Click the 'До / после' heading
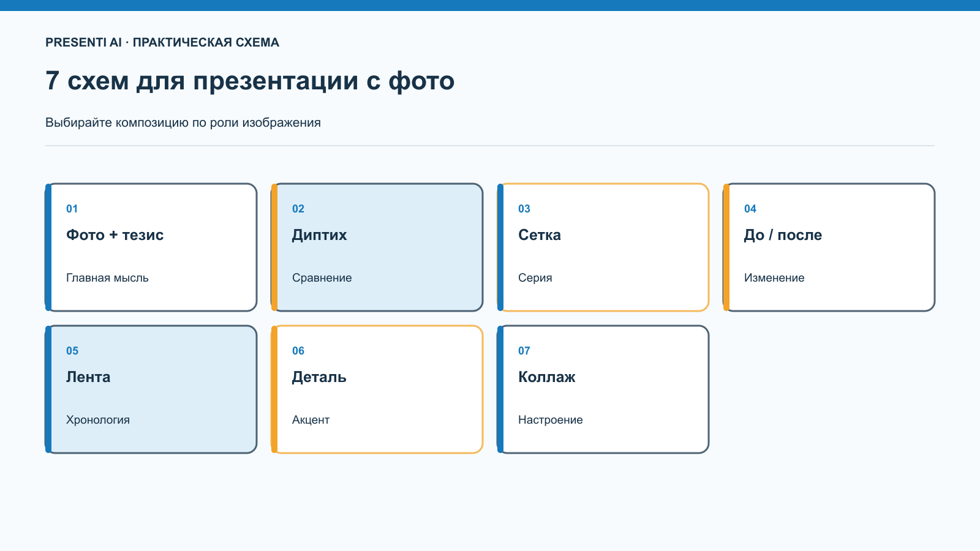This screenshot has height=551, width=980. (x=783, y=235)
